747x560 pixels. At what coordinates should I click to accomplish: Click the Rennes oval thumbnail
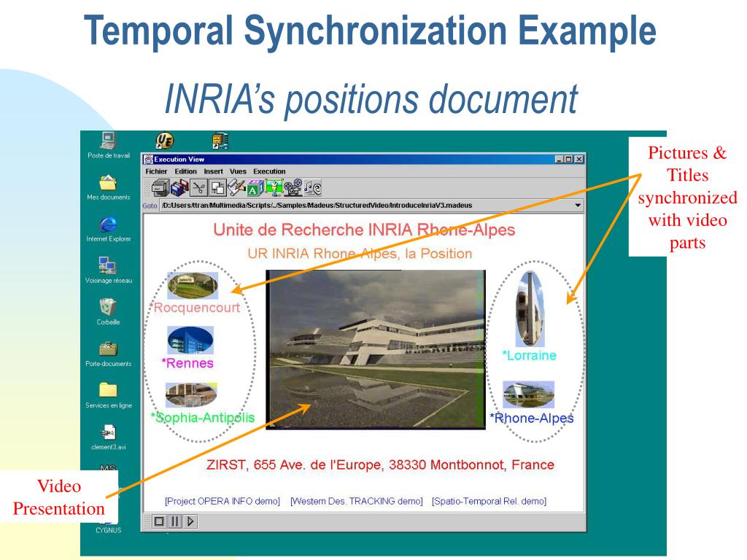click(190, 340)
